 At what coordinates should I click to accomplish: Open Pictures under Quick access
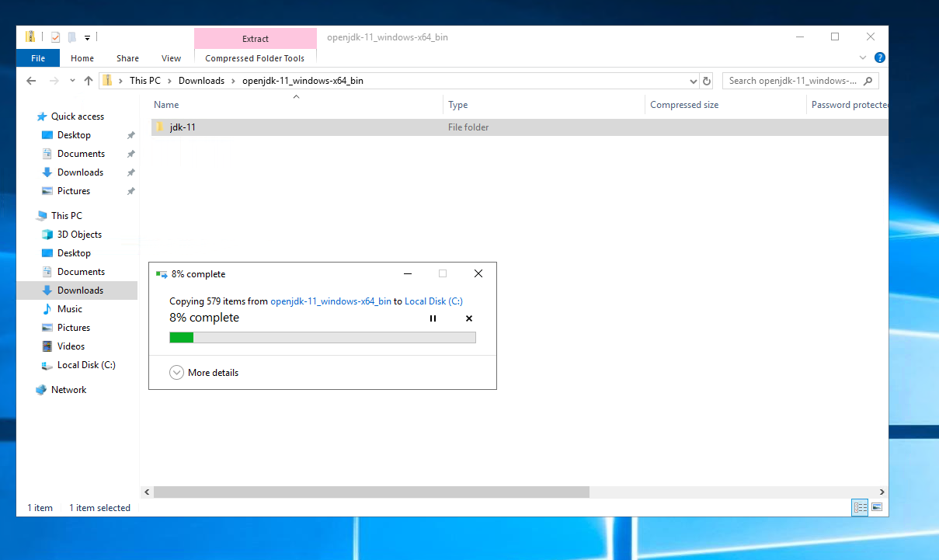click(74, 191)
